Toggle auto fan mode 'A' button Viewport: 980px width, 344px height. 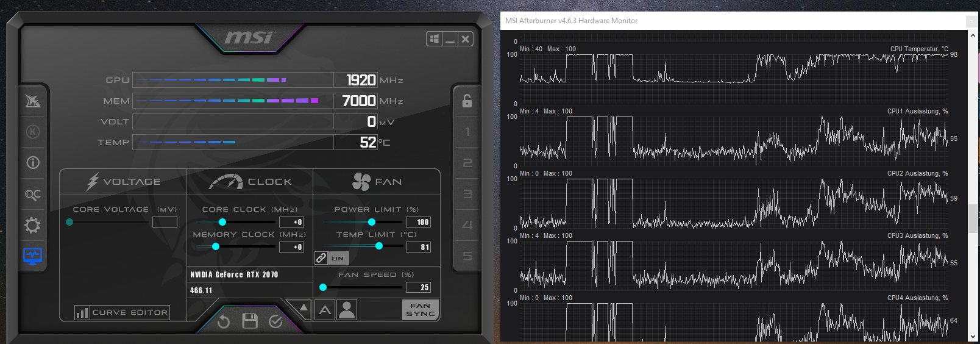[x=325, y=310]
